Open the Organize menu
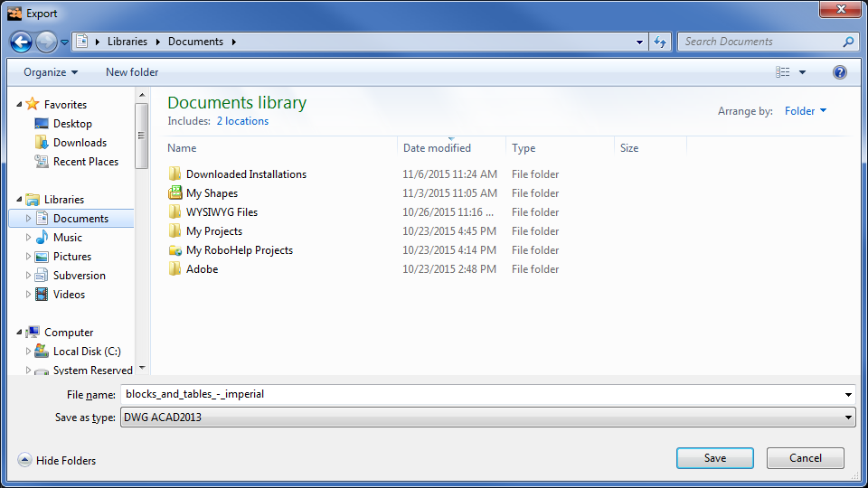Screen dimensions: 868x488 point(51,72)
